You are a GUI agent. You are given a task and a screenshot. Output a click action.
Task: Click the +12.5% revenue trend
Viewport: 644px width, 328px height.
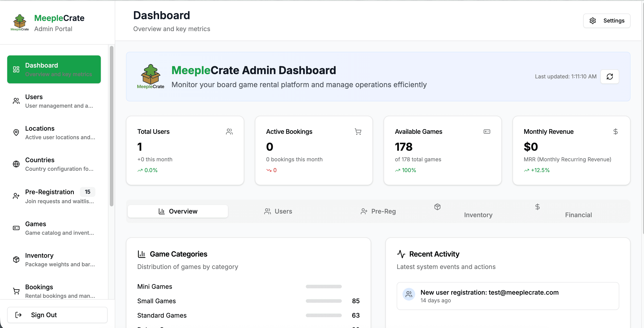537,170
